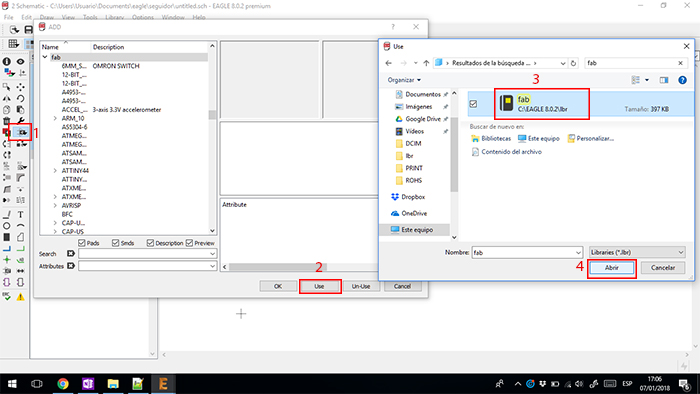Open the view options dropdown arrow
Image resolution: width=700 pixels, height=394 pixels.
647,80
